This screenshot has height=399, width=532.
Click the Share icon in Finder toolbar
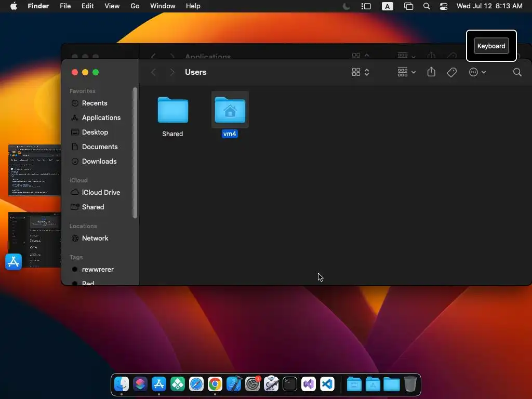pos(431,72)
